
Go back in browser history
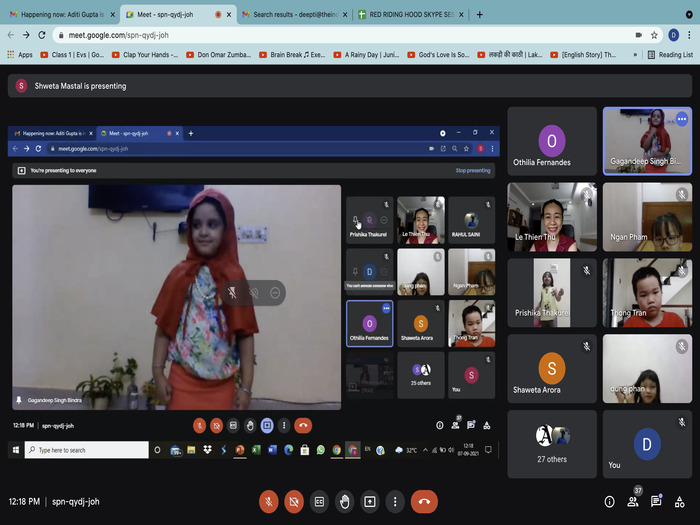[11, 35]
